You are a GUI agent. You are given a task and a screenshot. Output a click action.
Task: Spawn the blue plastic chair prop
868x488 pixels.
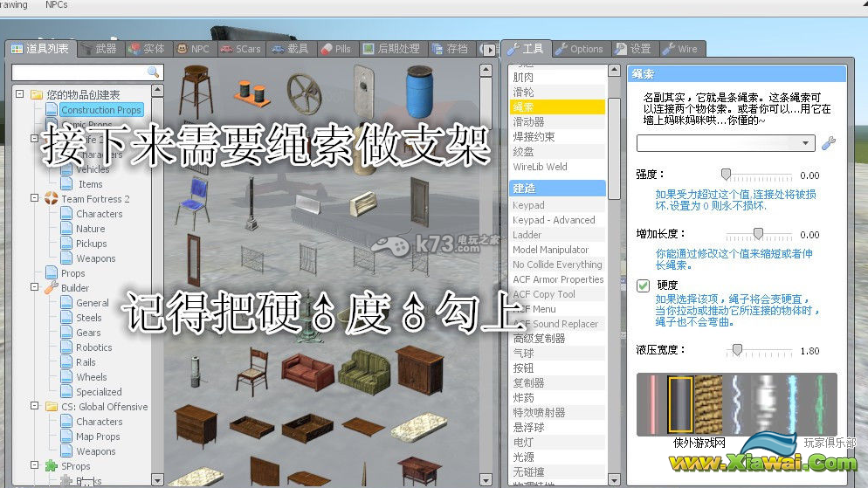pyautogui.click(x=192, y=203)
